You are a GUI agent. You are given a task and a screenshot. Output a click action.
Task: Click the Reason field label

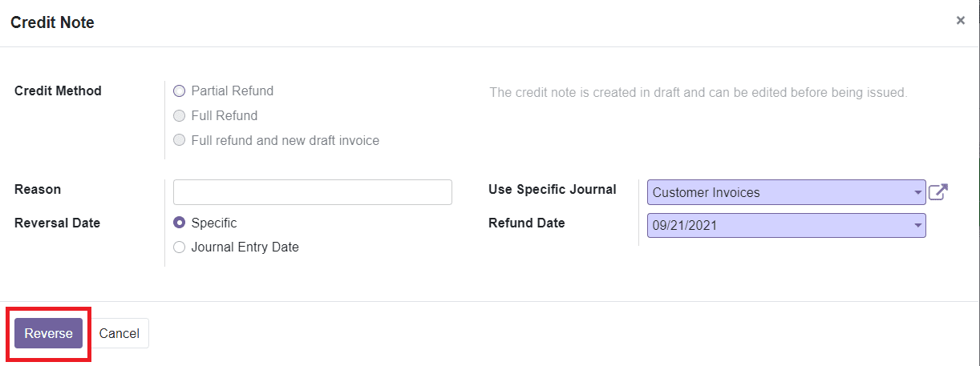click(38, 190)
